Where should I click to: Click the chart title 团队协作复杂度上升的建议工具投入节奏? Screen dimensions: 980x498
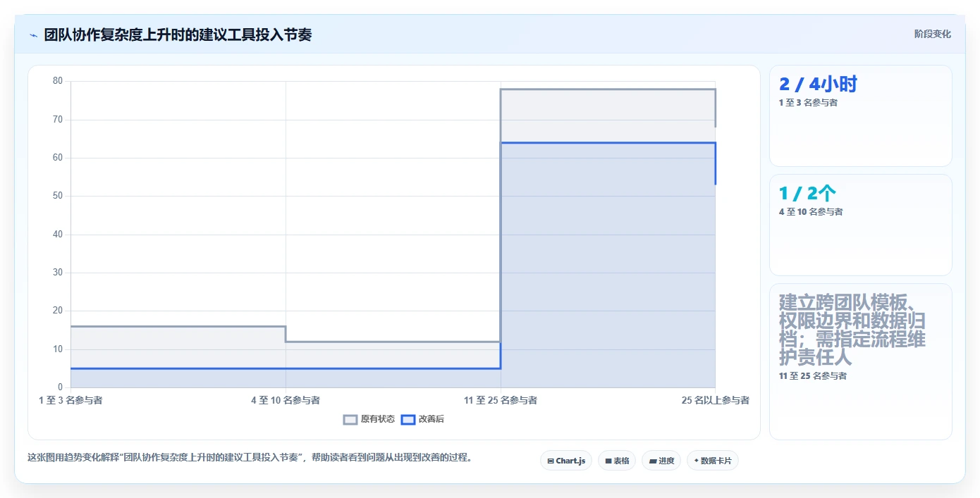pyautogui.click(x=178, y=35)
